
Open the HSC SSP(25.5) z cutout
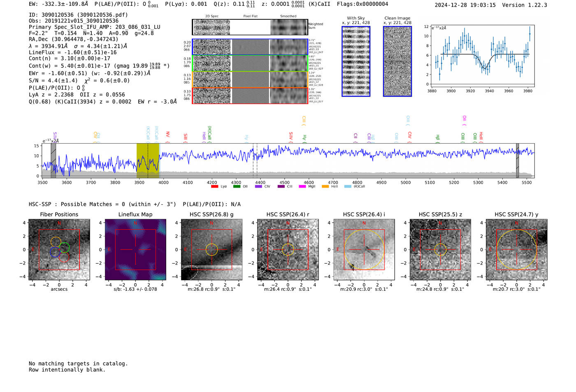point(440,250)
